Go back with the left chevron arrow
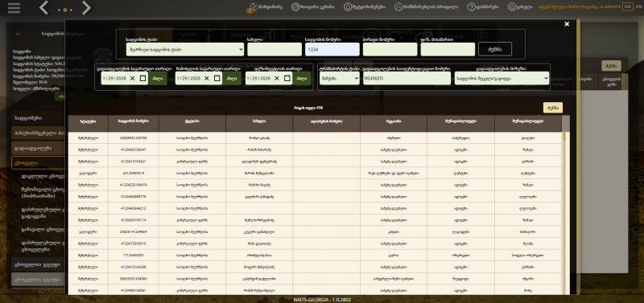 pos(44,8)
